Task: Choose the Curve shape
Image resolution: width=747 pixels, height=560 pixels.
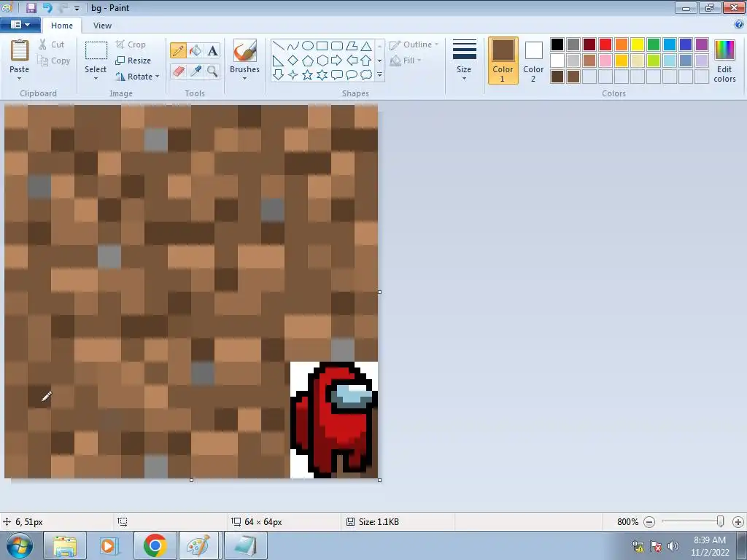Action: pos(293,46)
